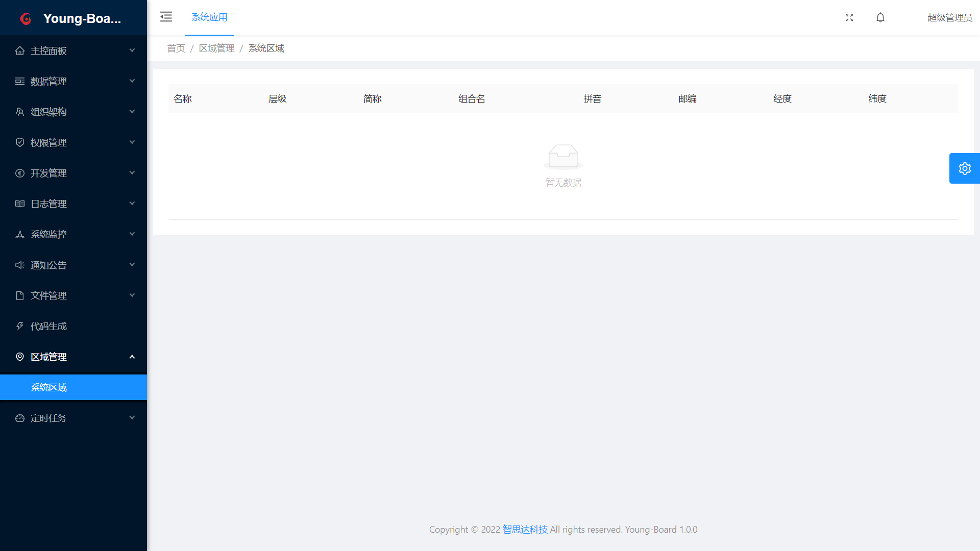Viewport: 980px width, 551px height.
Task: Open the 智思达科技 footer link
Action: pos(525,530)
